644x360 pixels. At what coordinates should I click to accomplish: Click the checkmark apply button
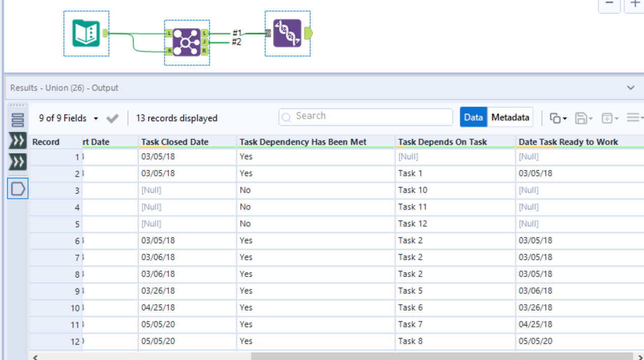(112, 117)
